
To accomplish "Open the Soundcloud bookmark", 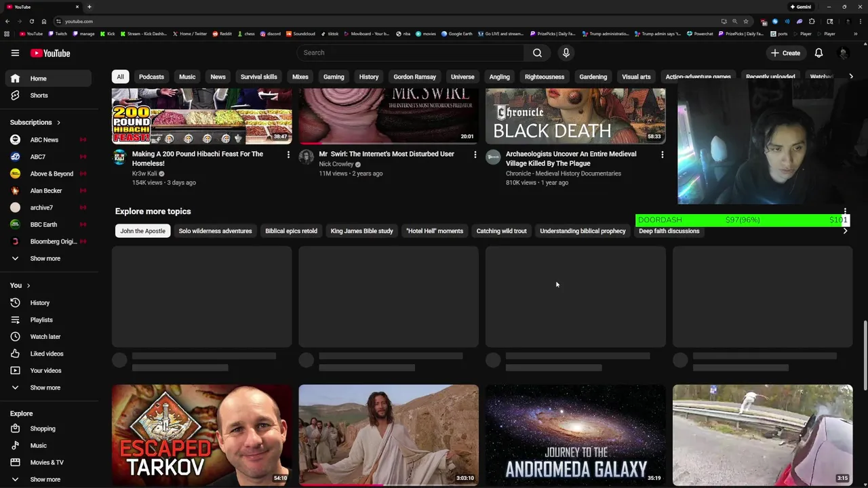I will tap(300, 34).
